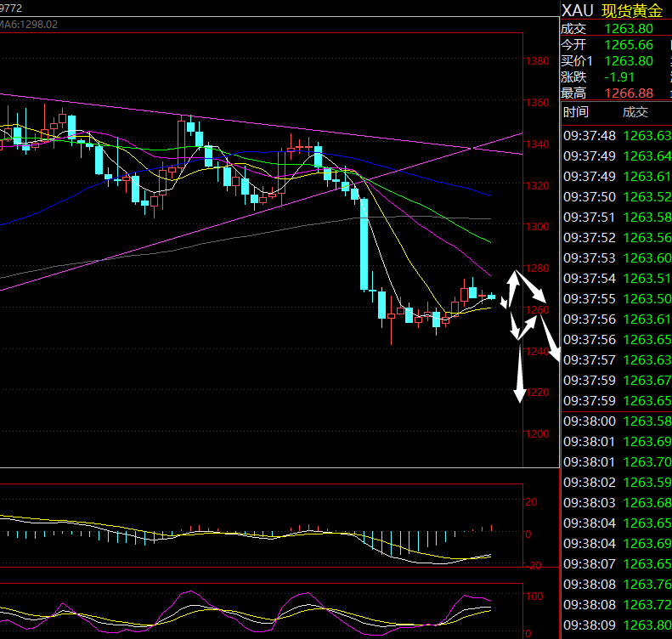The image size is (672, 639).
Task: Click the 成交 column header in tick list
Action: [x=635, y=112]
